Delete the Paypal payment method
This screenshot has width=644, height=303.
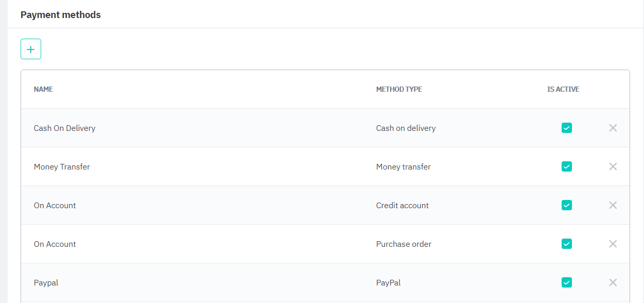coord(613,282)
